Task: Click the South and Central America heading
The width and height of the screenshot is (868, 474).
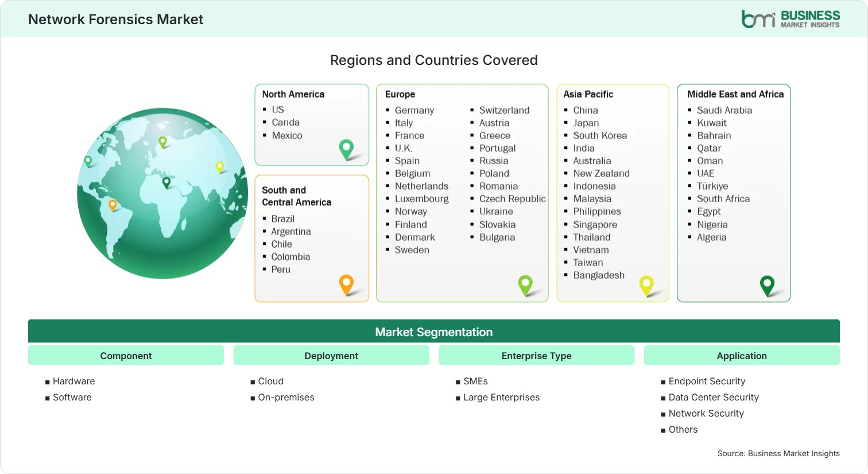Action: tap(296, 196)
